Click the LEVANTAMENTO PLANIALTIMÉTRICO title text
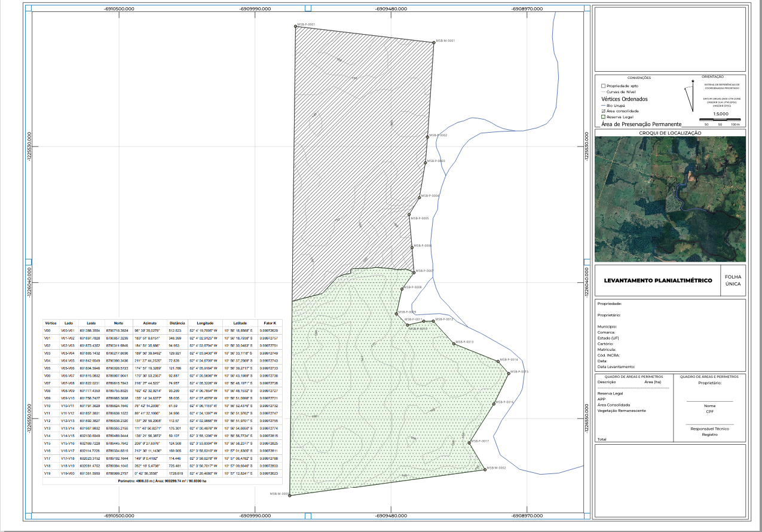762x532 pixels. pos(657,280)
